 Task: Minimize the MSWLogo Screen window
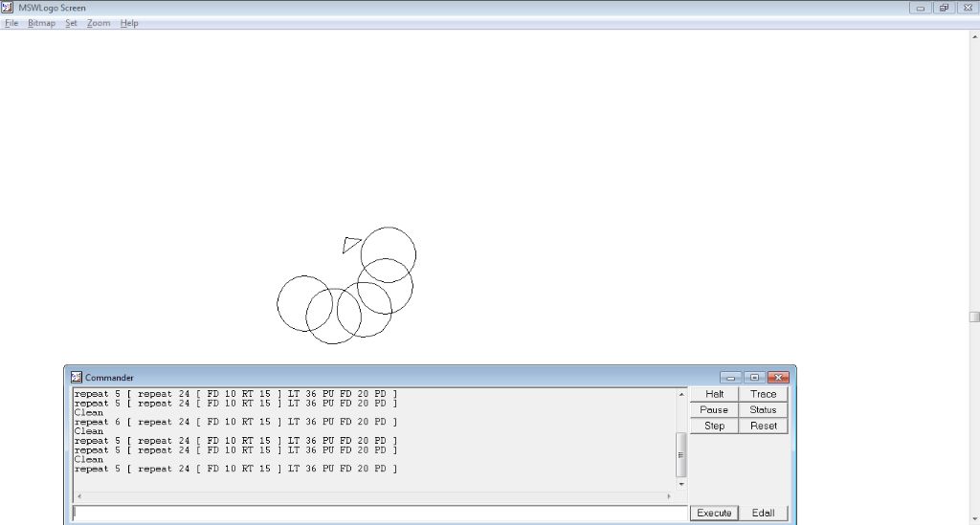click(x=920, y=8)
